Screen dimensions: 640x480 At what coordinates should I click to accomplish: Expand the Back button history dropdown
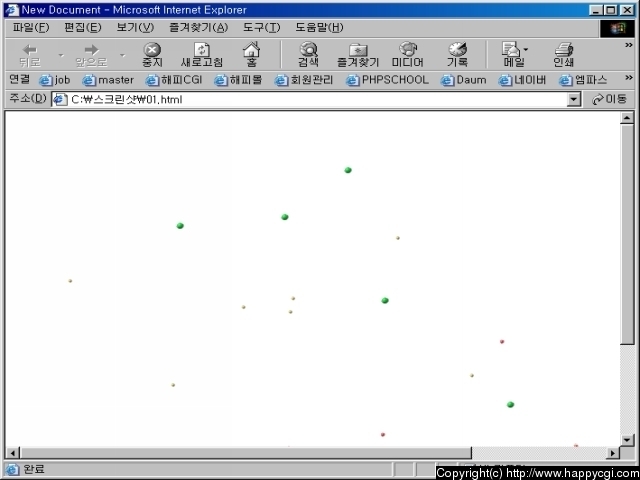pos(61,55)
